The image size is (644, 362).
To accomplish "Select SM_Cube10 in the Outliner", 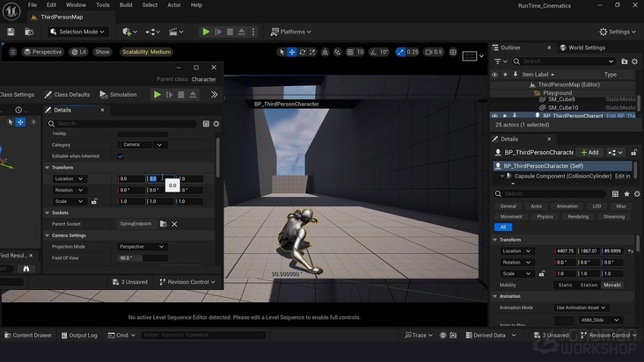I will pyautogui.click(x=563, y=108).
